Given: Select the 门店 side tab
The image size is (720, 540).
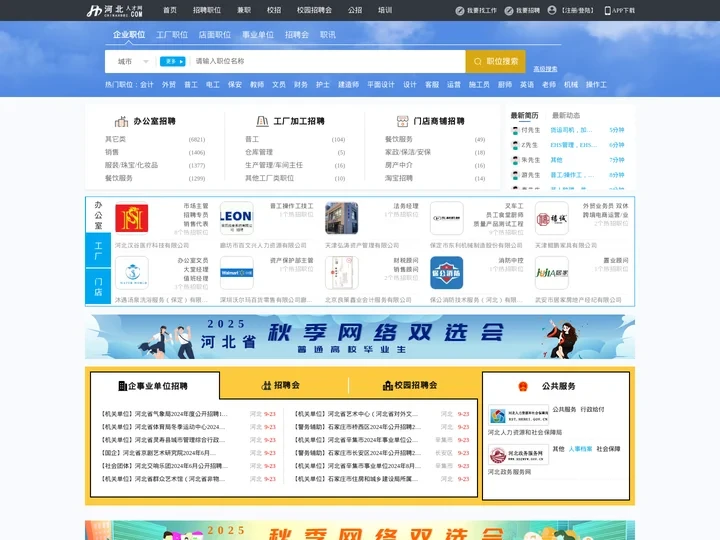Looking at the screenshot, I should 98,287.
